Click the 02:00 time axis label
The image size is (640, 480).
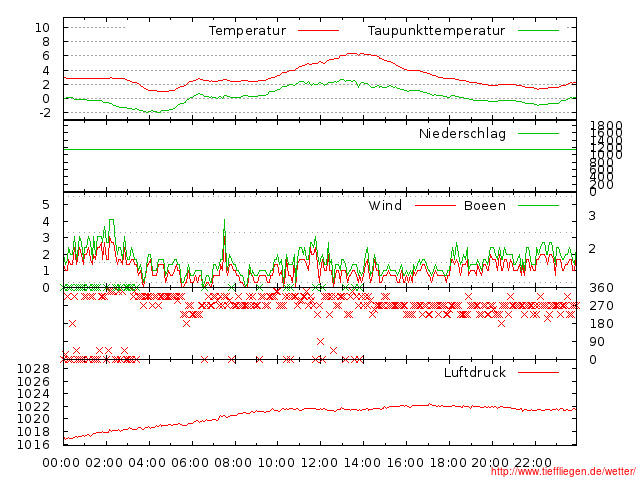104,463
